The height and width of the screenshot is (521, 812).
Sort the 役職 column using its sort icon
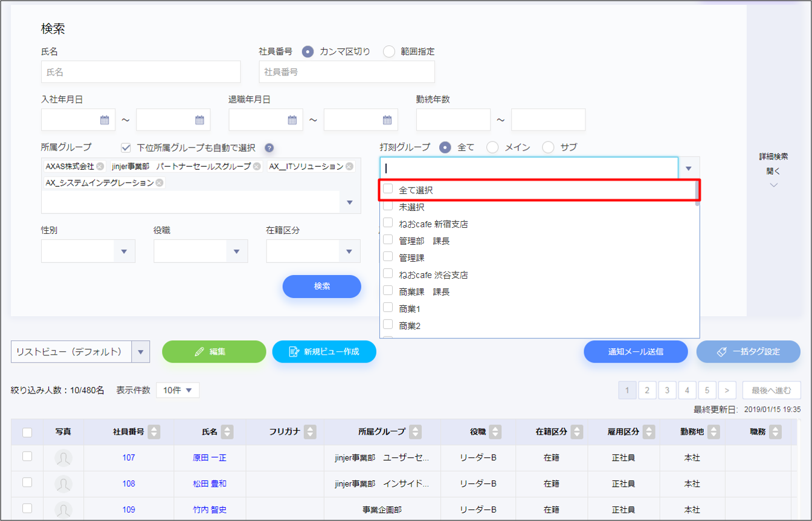[x=495, y=432]
